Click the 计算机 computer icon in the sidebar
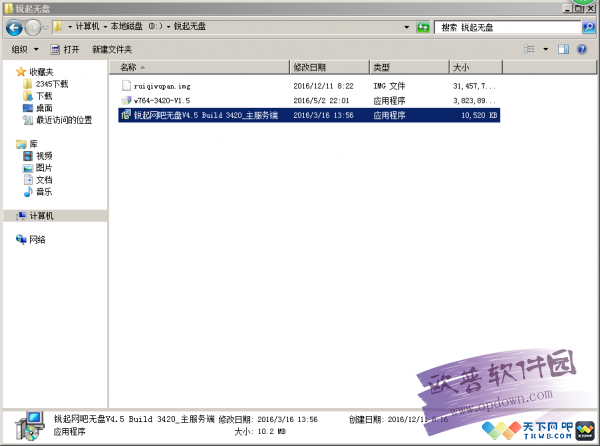This screenshot has width=600, height=446. [x=21, y=216]
